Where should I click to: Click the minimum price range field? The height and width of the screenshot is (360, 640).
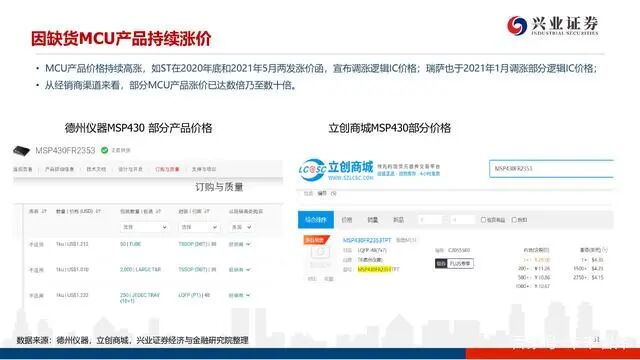(431, 220)
